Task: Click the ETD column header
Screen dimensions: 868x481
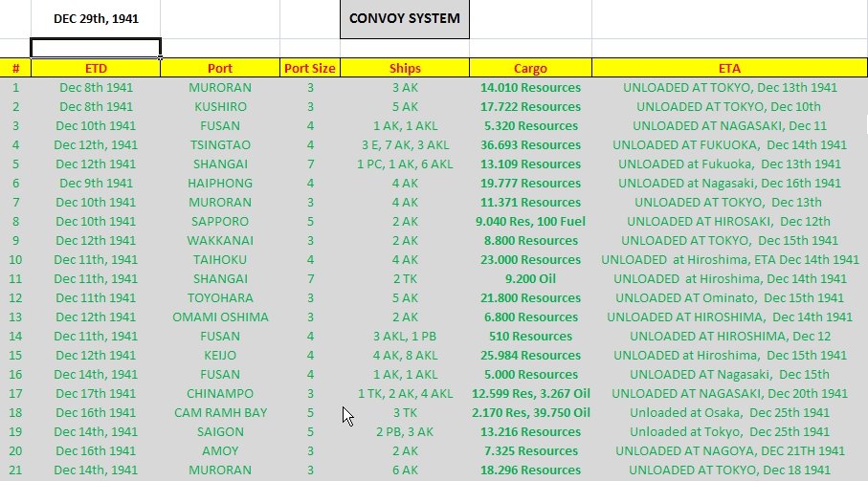Action: click(96, 68)
